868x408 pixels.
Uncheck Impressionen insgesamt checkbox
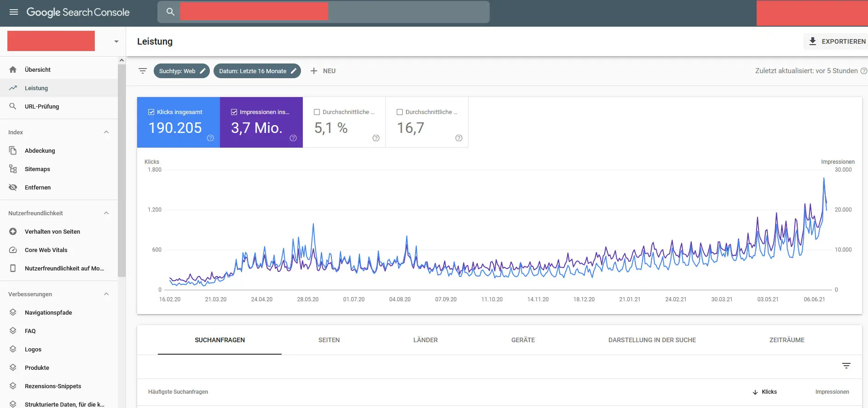tap(234, 112)
